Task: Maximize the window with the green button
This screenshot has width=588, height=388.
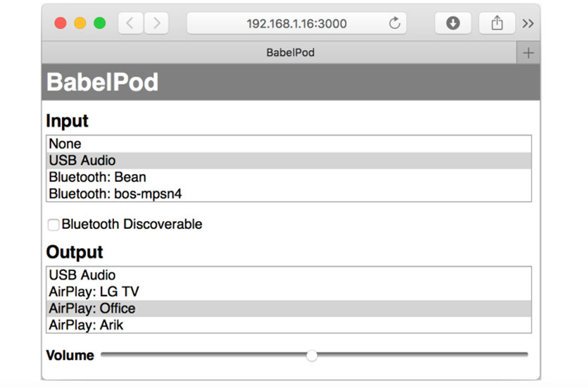Action: (99, 23)
